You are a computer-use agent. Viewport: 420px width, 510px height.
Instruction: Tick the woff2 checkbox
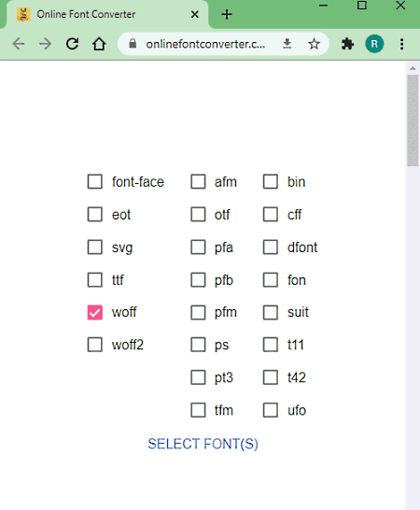click(95, 345)
